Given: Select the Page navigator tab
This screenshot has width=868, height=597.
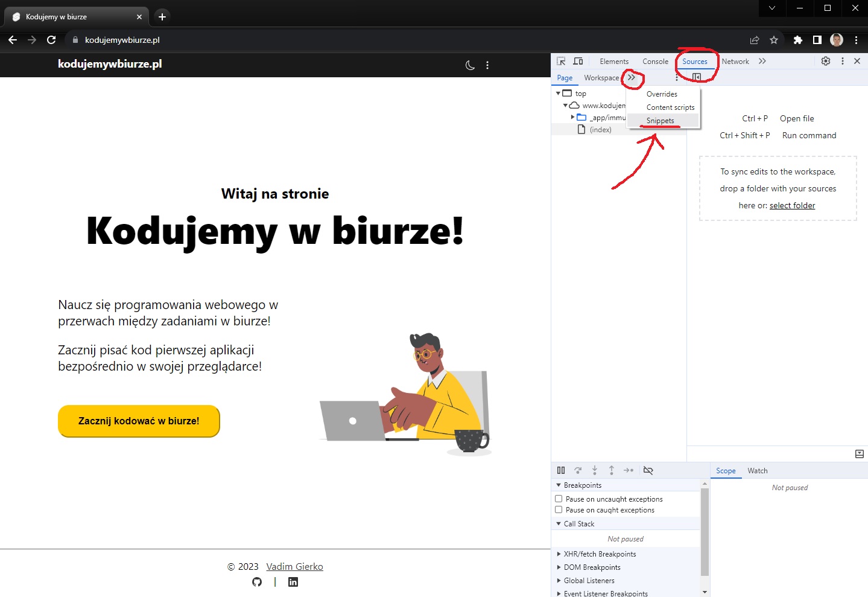Looking at the screenshot, I should tap(565, 78).
